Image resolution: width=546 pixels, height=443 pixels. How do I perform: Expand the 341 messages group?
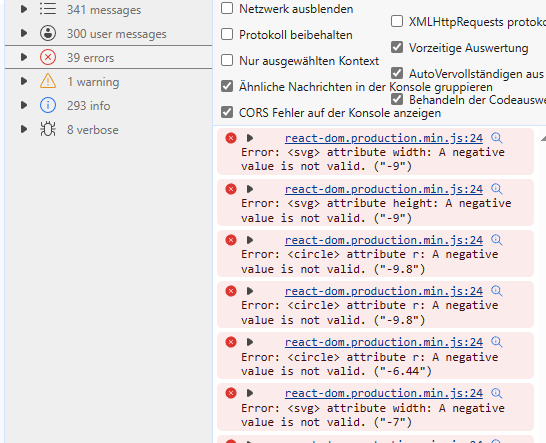24,9
